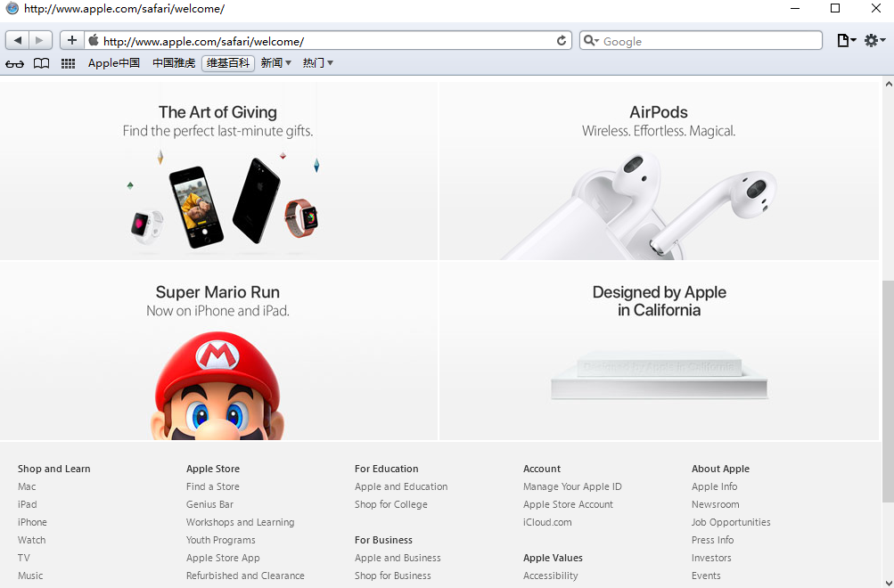Click Find a Store link
Image resolution: width=894 pixels, height=588 pixels.
213,486
